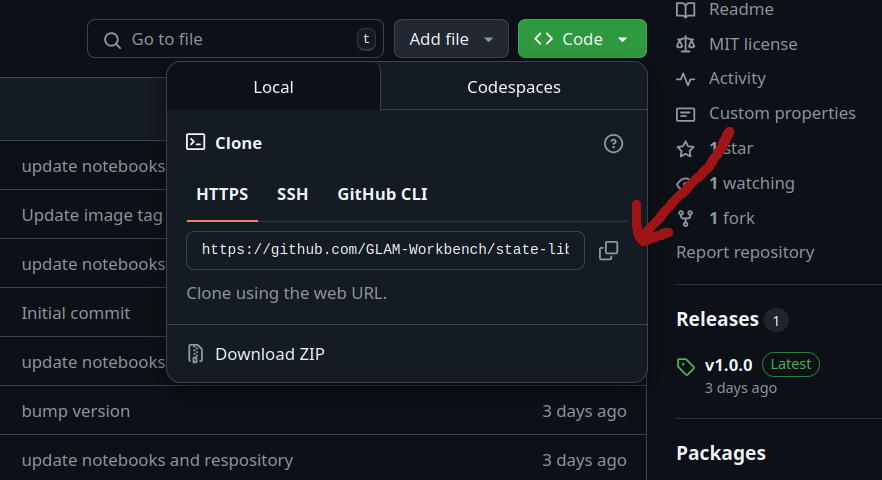This screenshot has width=882, height=480.
Task: Click the Latest release badge
Action: [x=790, y=364]
